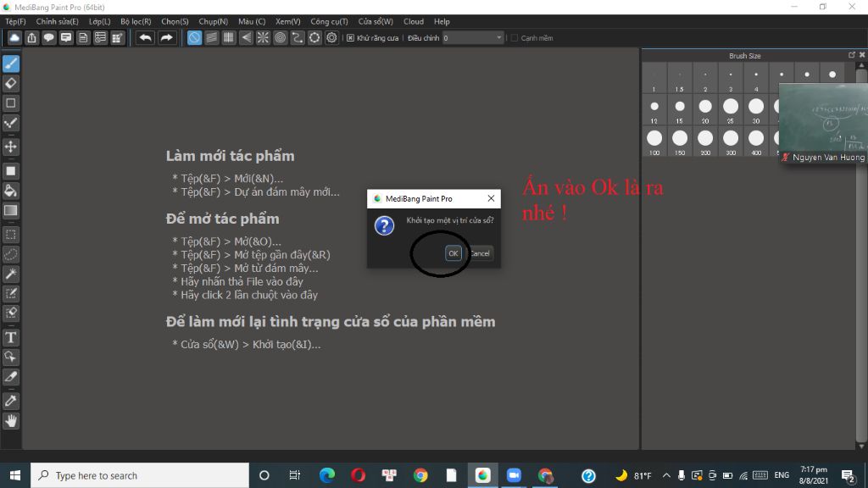Pick brush size 100
The image size is (868, 488).
click(654, 141)
